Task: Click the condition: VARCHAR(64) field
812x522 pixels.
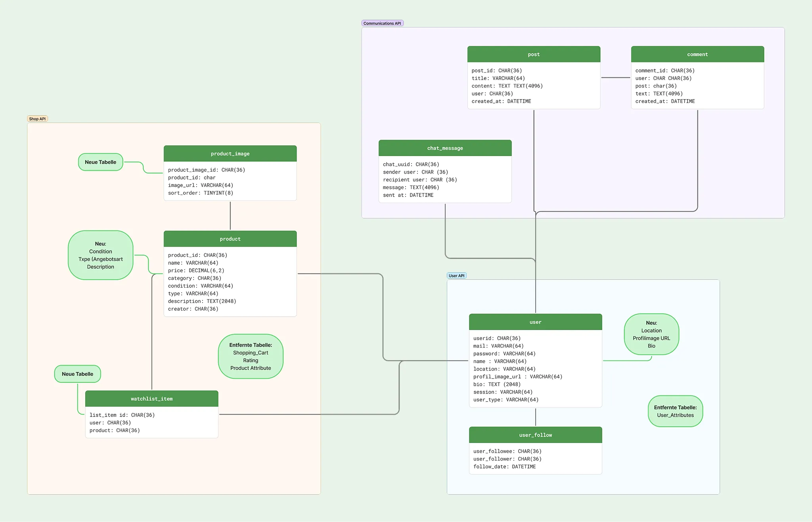Action: tap(201, 286)
